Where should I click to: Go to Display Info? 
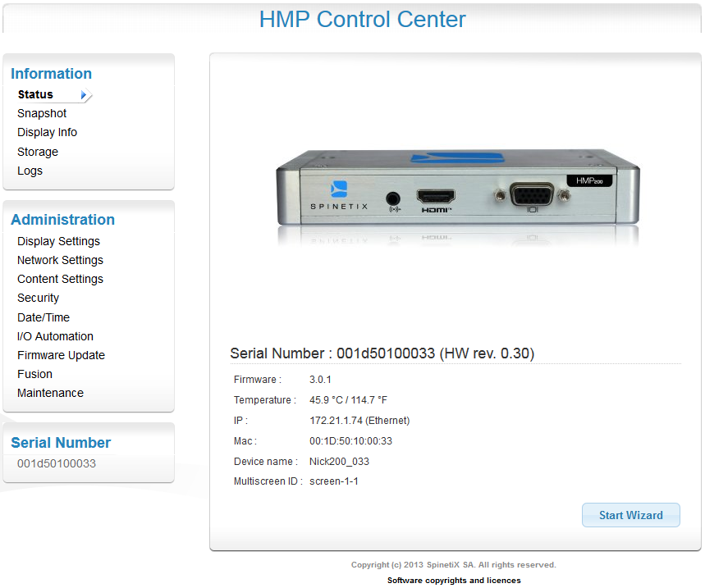pos(48,132)
